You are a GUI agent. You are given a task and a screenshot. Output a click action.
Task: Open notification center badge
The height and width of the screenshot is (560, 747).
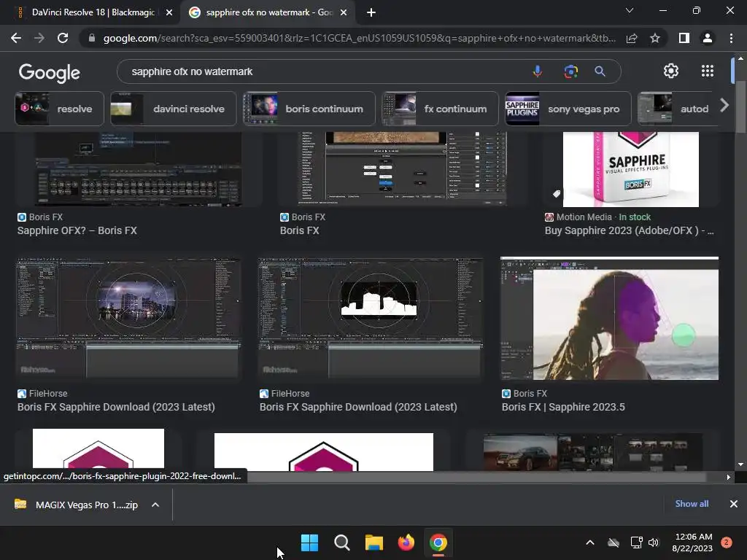click(x=727, y=542)
